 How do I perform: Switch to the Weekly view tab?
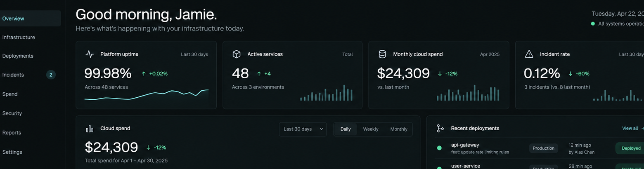click(x=371, y=129)
